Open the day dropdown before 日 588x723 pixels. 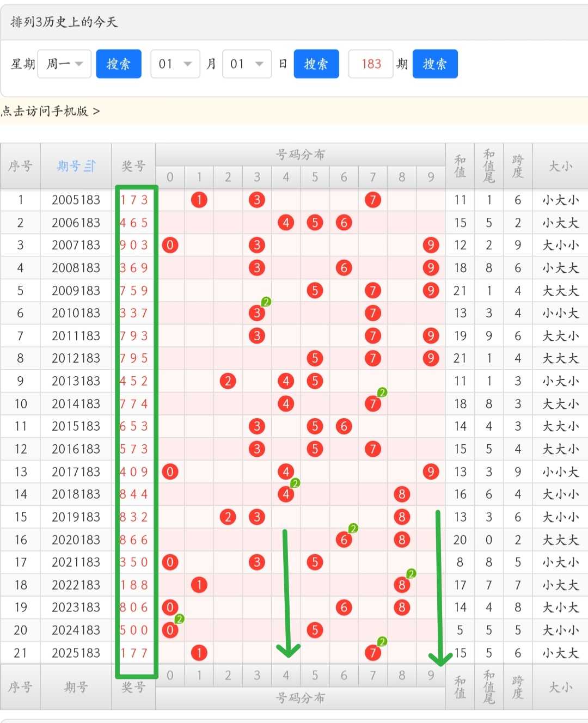tap(247, 64)
